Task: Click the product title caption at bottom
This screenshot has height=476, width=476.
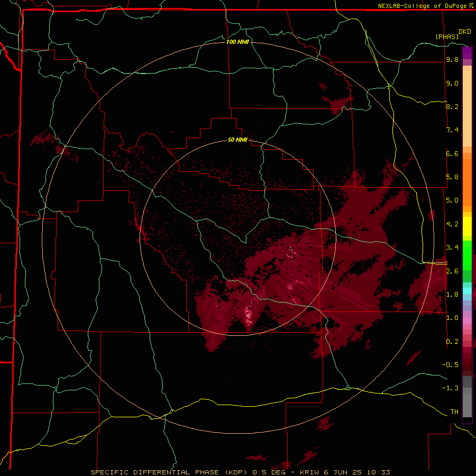Action: coord(240,472)
